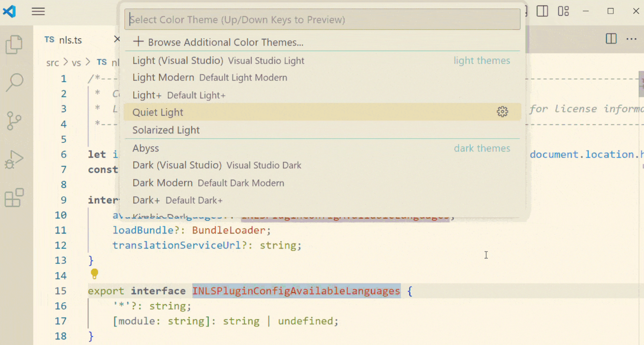Click INLSPluginConfigAvailableLanguages on line 15
This screenshot has width=644, height=345.
(296, 291)
